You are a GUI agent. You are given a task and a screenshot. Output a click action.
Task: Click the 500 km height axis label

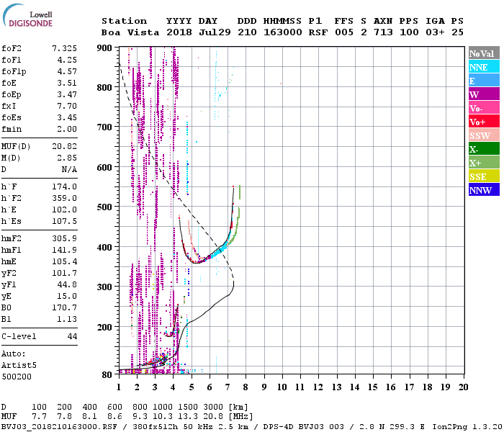(x=104, y=207)
